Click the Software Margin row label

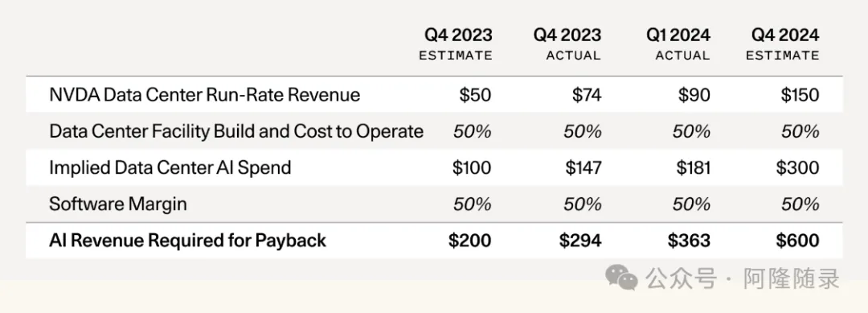pos(118,204)
